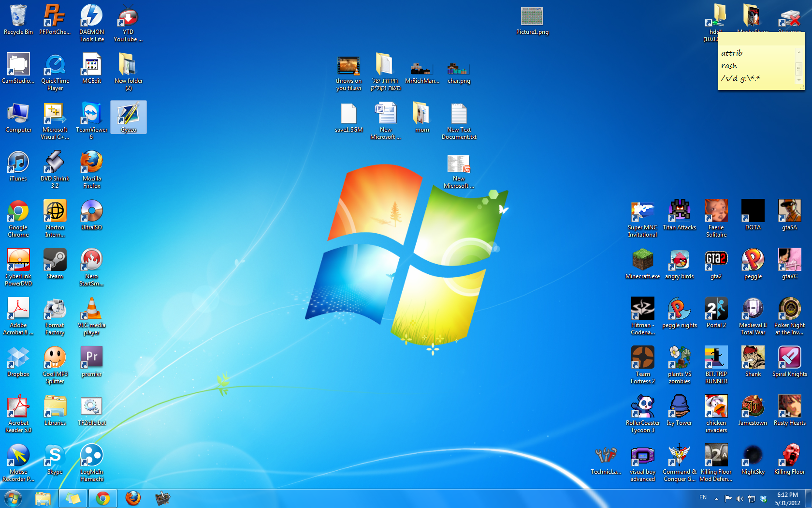Select the QuickTime Player icon
This screenshot has height=508, width=812.
click(x=55, y=72)
